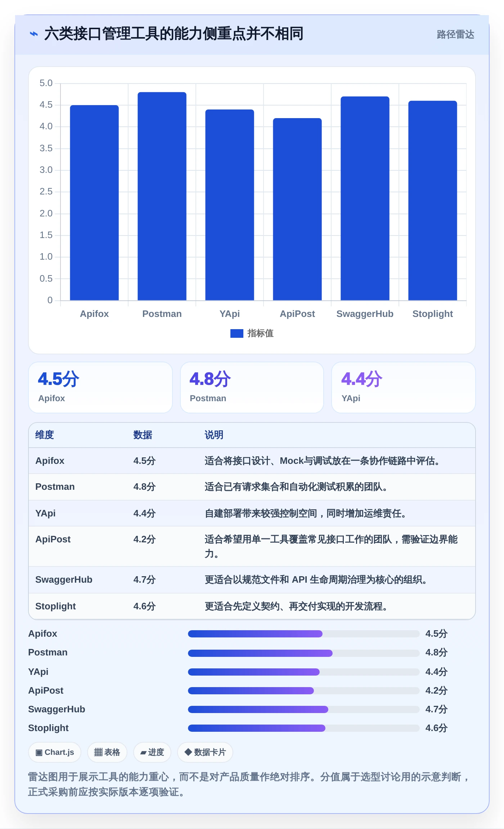Select the Chart.js tag chip
The width and height of the screenshot is (504, 829).
[x=55, y=752]
